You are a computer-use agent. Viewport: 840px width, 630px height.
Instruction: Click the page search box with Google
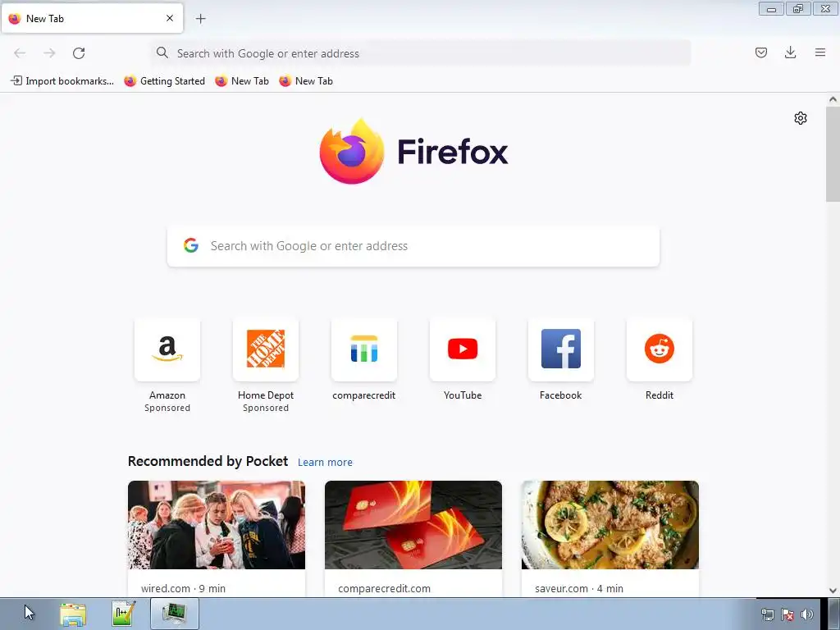413,246
